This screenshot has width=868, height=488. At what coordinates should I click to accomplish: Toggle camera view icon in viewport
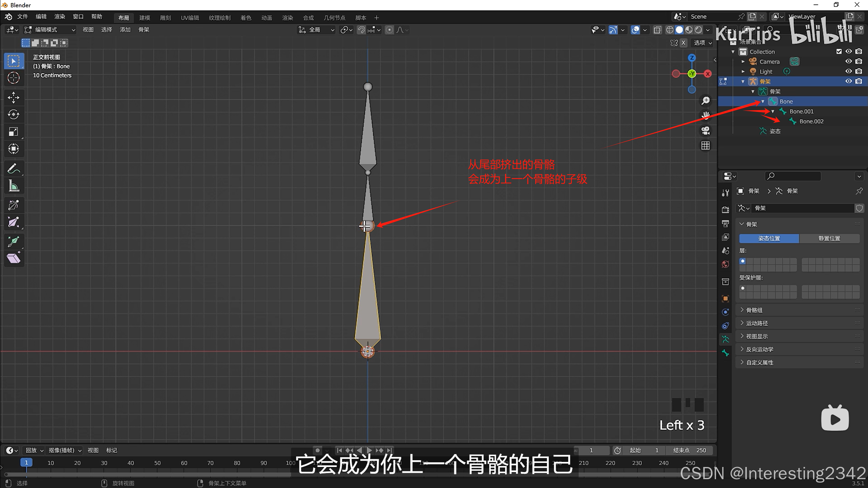706,130
